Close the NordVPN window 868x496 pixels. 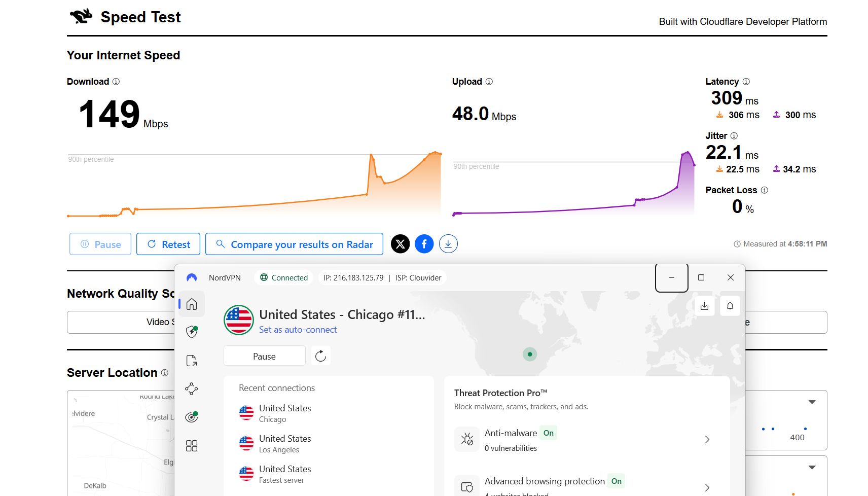pyautogui.click(x=731, y=277)
